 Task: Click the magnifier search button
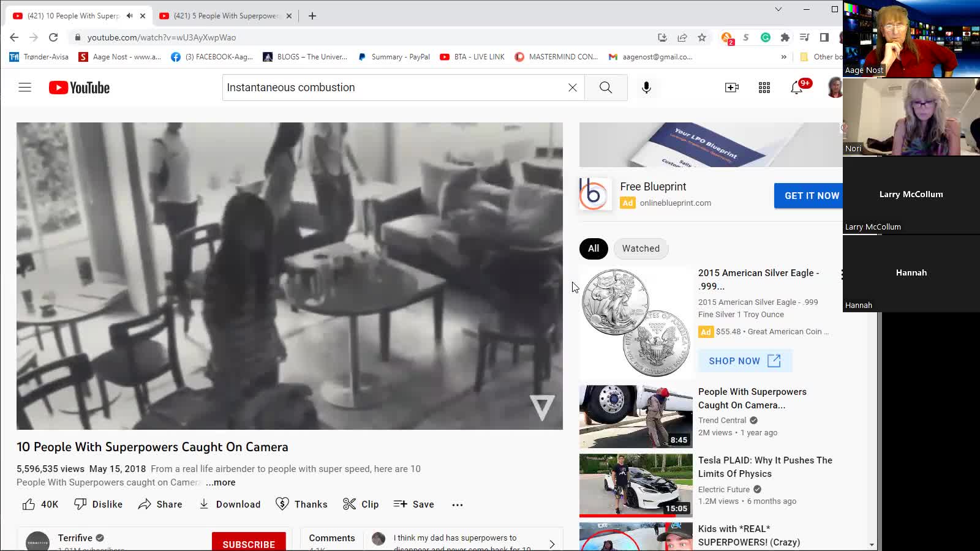(606, 88)
